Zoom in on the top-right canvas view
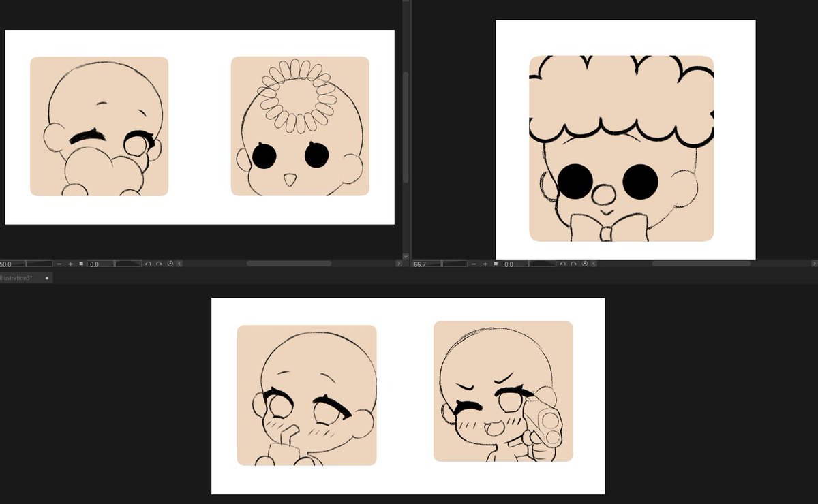Image resolution: width=818 pixels, height=504 pixels. point(485,264)
